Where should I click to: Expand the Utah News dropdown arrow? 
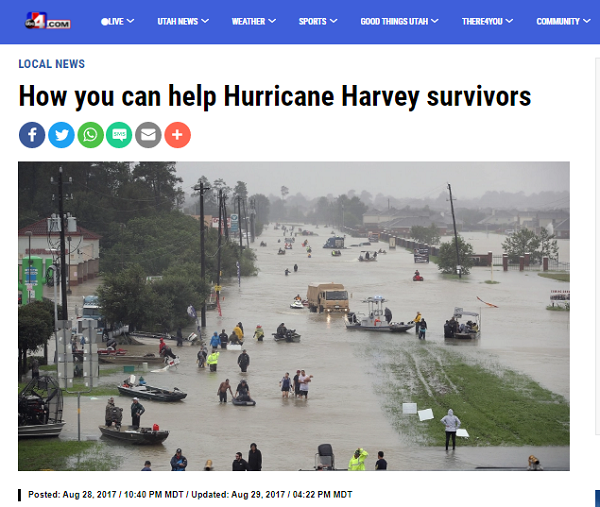click(x=205, y=21)
